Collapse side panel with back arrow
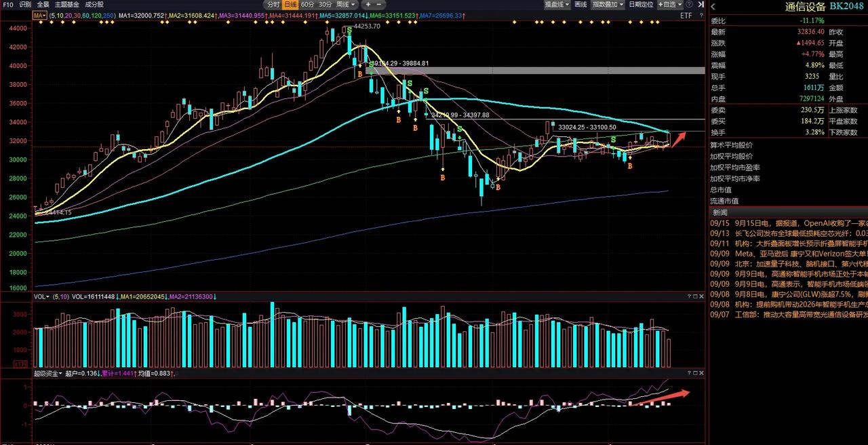The image size is (868, 445). 713,7
